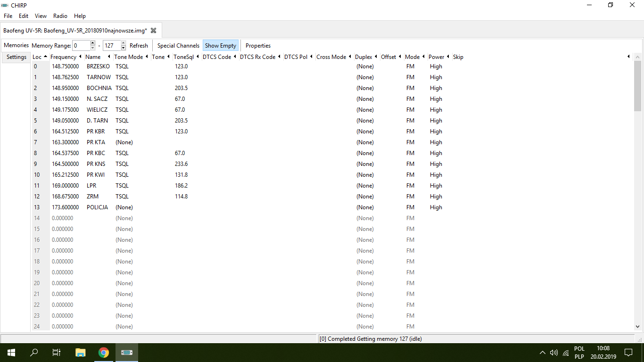Screen dimensions: 644x362
Task: Launch File Explorer from the taskbar
Action: [x=81, y=353]
